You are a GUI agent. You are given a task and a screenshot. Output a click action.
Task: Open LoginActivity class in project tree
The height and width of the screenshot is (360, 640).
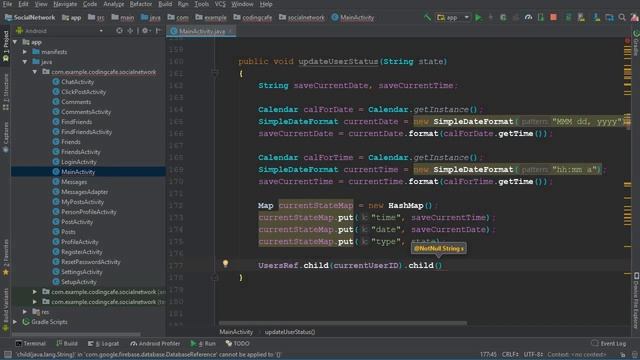(x=78, y=162)
